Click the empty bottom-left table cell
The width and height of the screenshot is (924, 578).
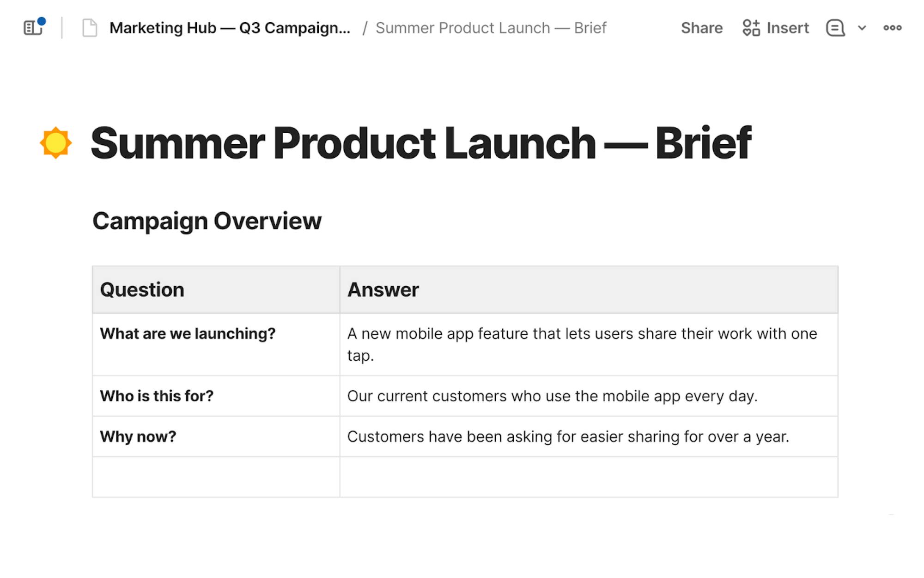click(x=216, y=477)
